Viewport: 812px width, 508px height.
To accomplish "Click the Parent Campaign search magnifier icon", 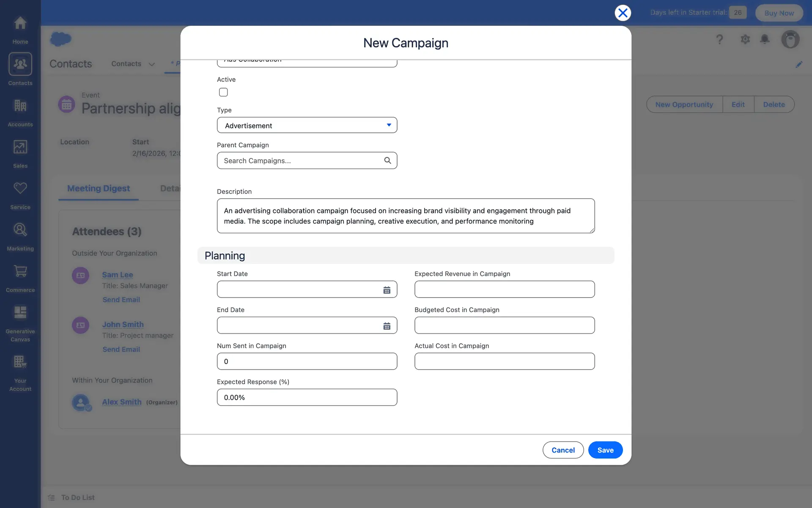I will pos(387,160).
